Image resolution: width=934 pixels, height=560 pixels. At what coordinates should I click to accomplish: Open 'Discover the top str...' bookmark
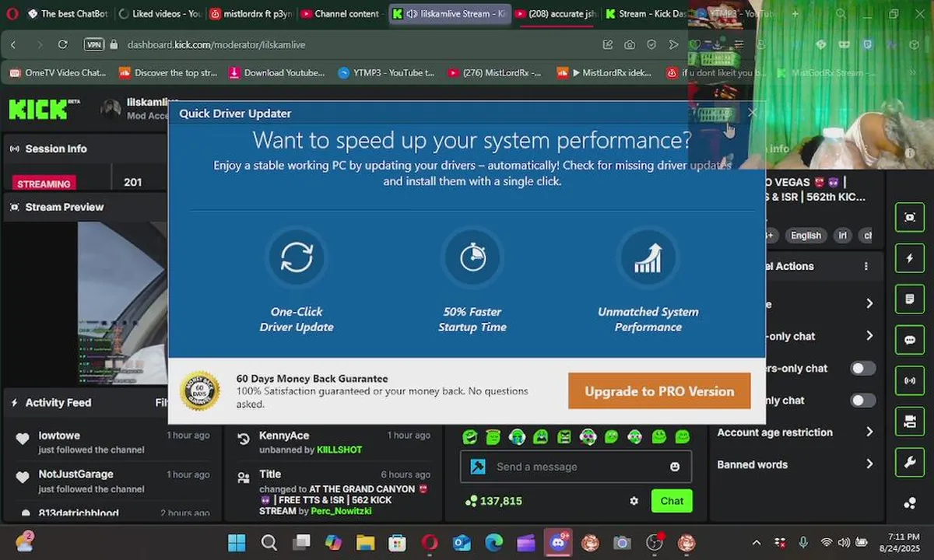click(x=168, y=73)
